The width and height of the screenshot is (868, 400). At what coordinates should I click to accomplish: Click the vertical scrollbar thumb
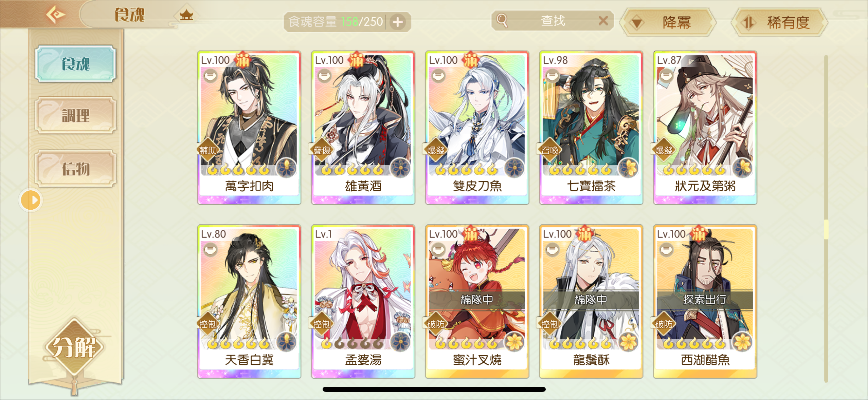coord(826,229)
